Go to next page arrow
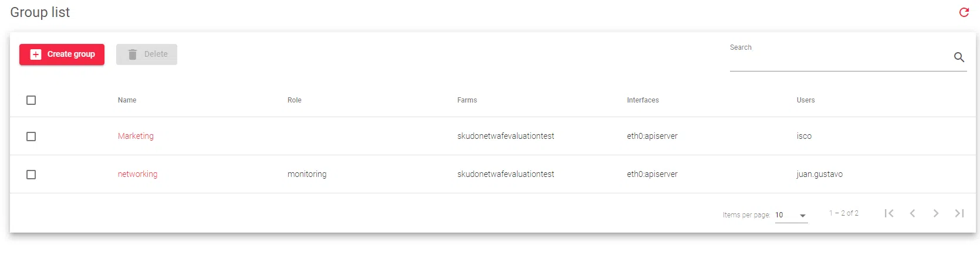 pyautogui.click(x=936, y=213)
